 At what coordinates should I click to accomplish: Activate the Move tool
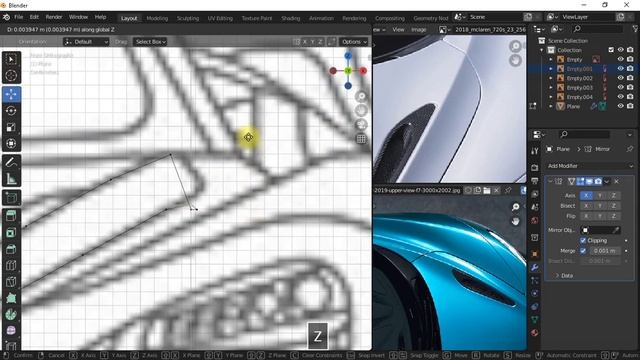tap(11, 94)
